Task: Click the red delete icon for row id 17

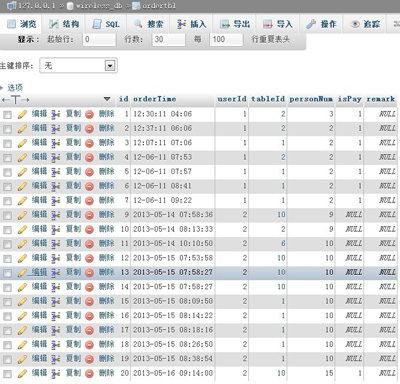Action: coord(89,330)
